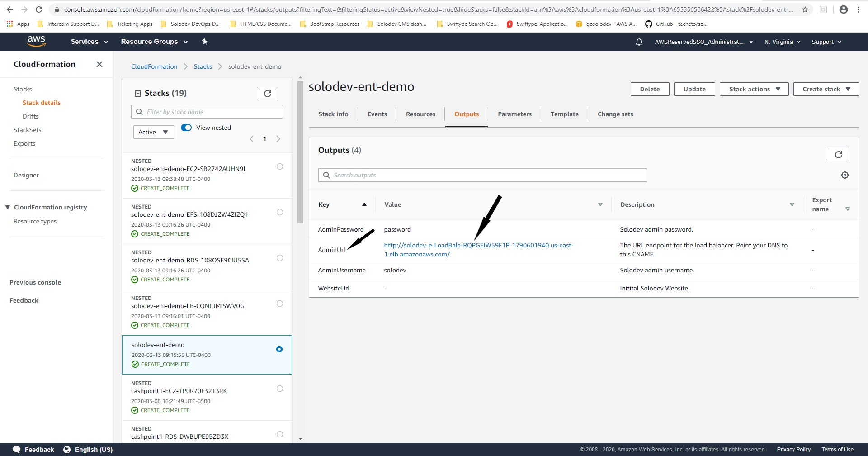Click the AWS logo home icon
This screenshot has width=868, height=456.
pyautogui.click(x=36, y=41)
